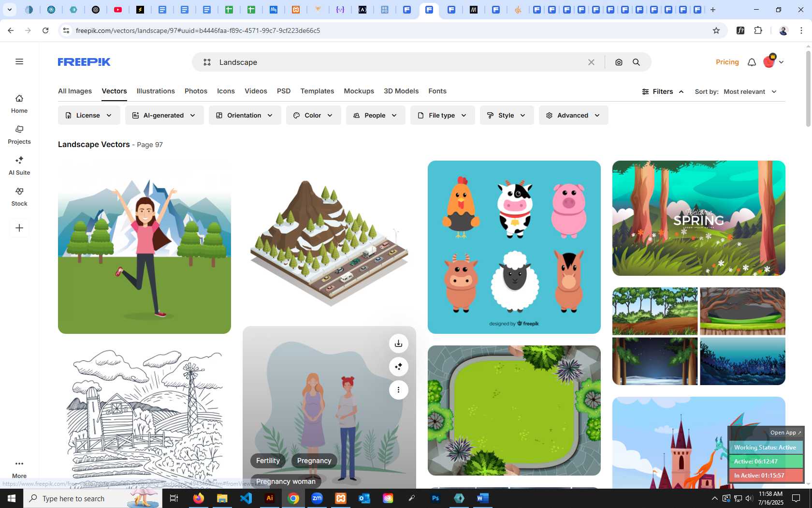Viewport: 812px width, 508px height.
Task: Open notifications bell
Action: coord(752,62)
